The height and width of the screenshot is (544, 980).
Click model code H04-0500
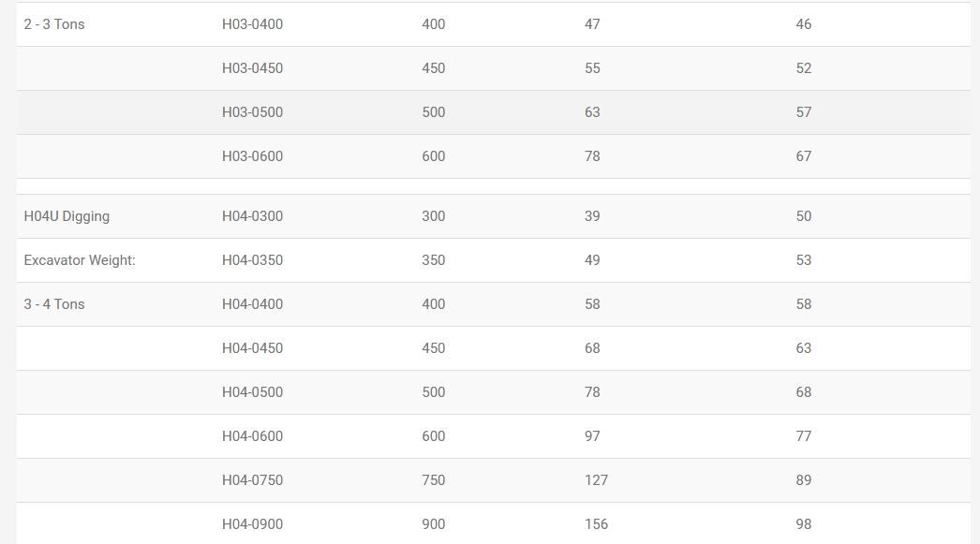[x=252, y=392]
